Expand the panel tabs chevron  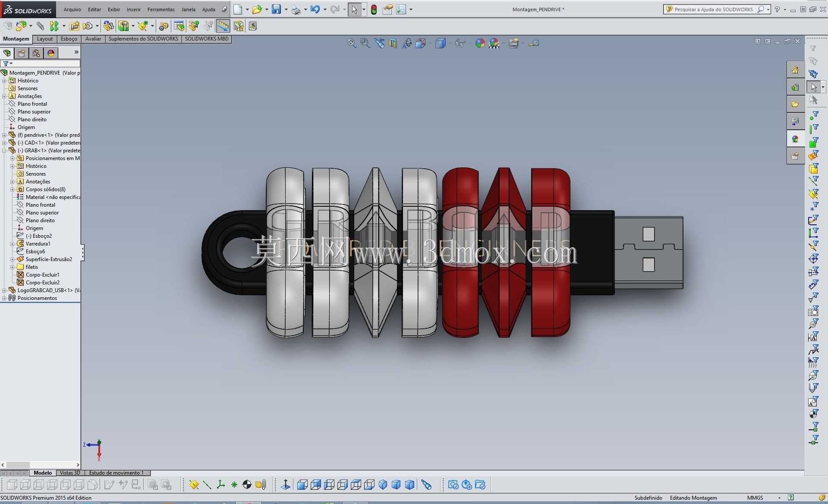pyautogui.click(x=76, y=52)
